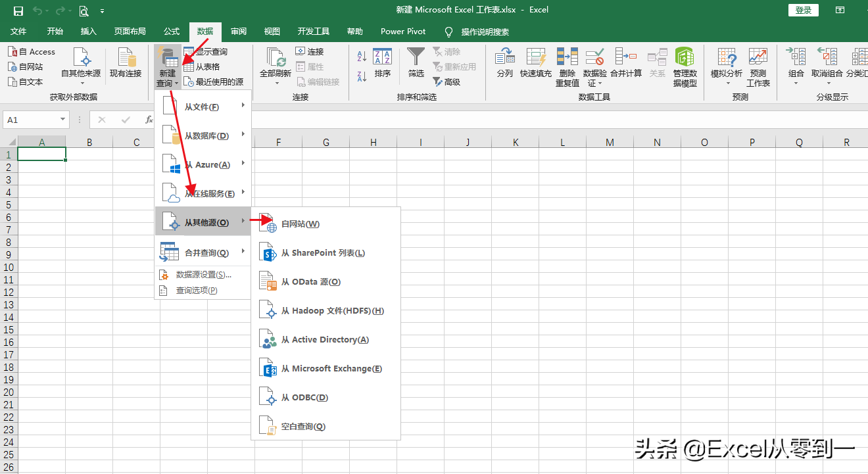The image size is (868, 474).
Task: Sort descending with the Z-to-A icon
Action: [x=362, y=76]
